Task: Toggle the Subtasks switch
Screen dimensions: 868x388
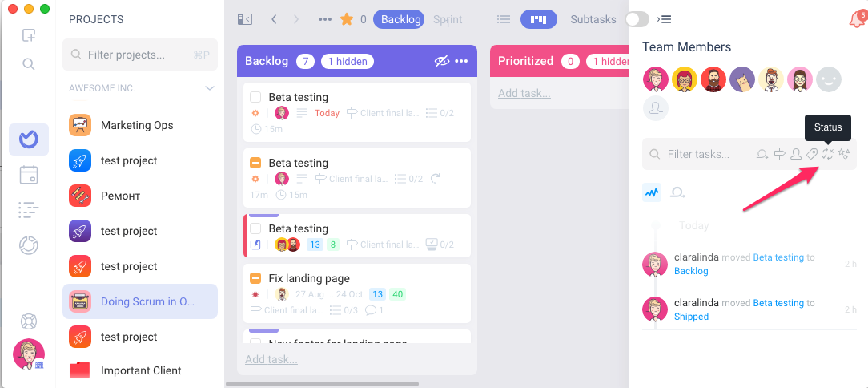Action: pos(637,19)
